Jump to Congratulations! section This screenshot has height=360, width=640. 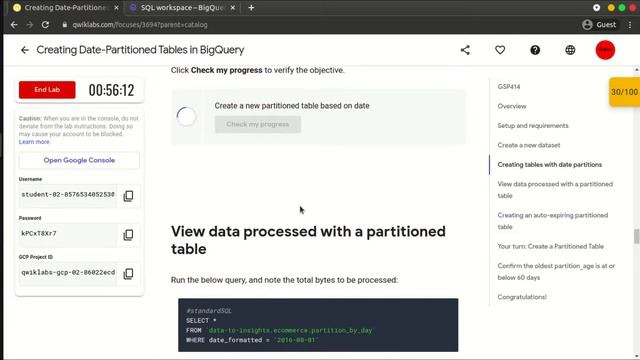point(522,297)
